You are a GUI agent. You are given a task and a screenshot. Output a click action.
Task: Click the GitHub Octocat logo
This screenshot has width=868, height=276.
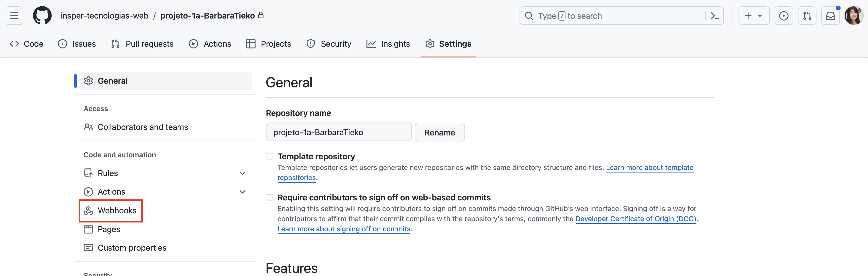click(42, 15)
